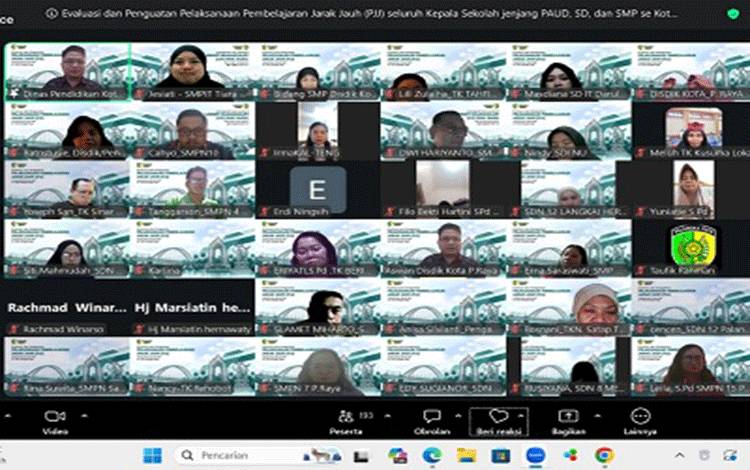Select the Karlina video tile
The width and height of the screenshot is (750, 470).
pos(192,248)
